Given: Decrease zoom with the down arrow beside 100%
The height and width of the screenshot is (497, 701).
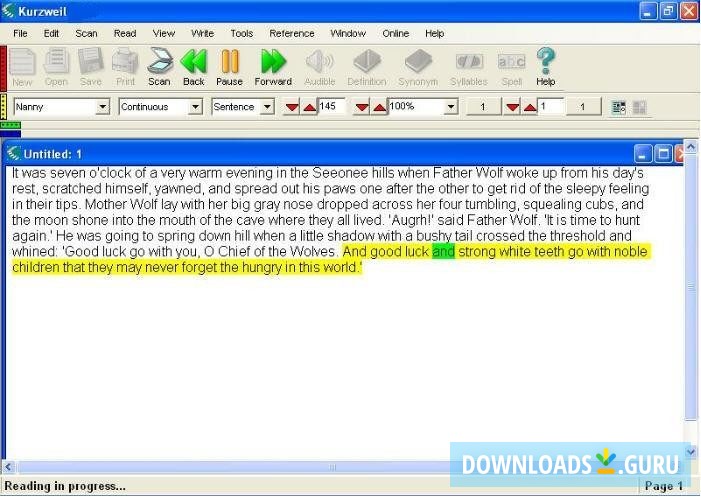Looking at the screenshot, I should click(362, 107).
